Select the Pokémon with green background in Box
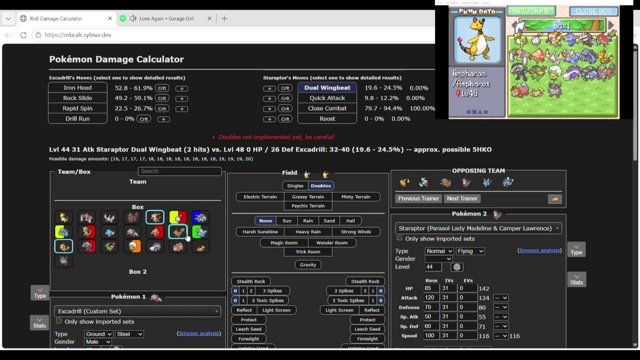 200,232
